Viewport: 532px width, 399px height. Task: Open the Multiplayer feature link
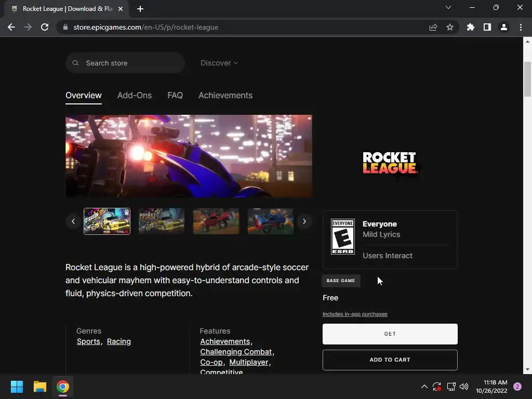point(249,362)
